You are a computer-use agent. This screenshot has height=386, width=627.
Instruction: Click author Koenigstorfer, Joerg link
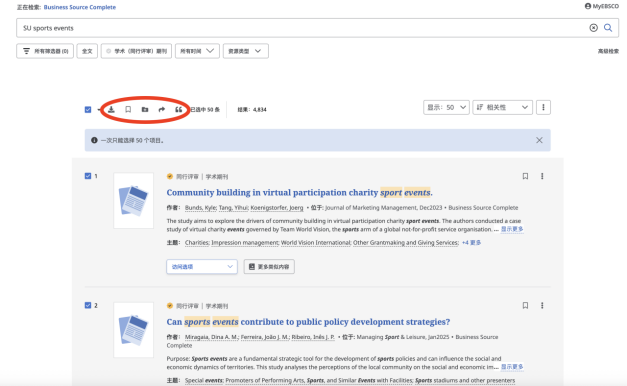tap(277, 208)
